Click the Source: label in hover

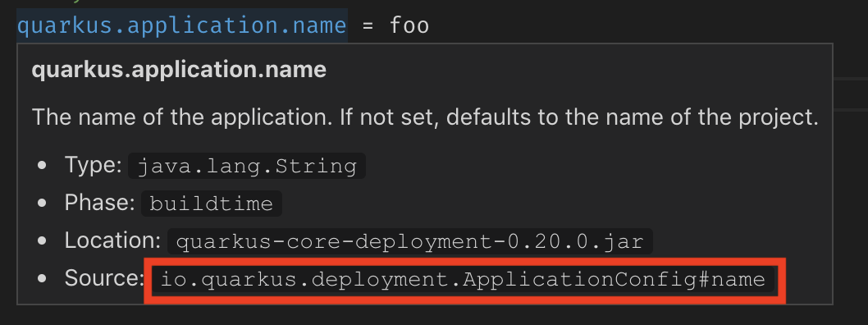[x=104, y=278]
